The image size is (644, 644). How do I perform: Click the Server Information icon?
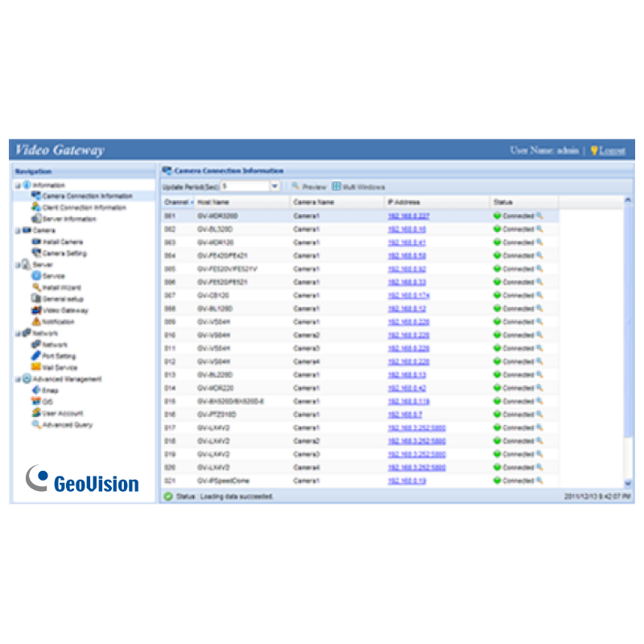point(35,219)
